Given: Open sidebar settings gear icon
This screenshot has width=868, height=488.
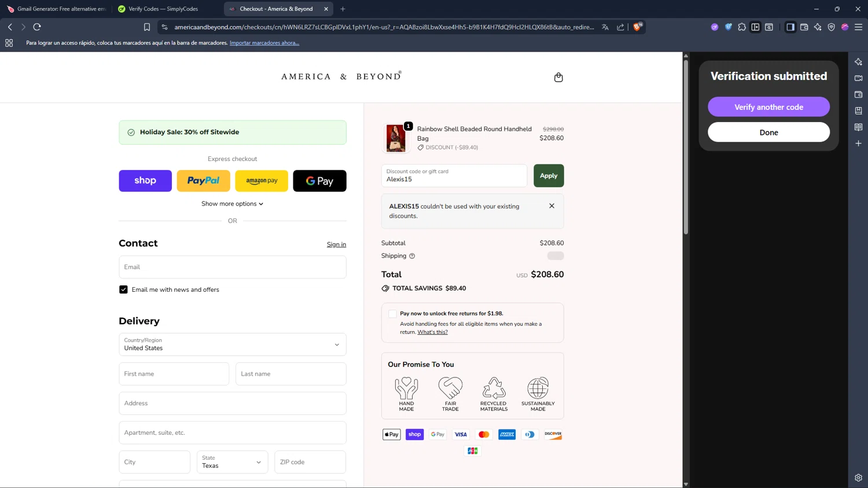Looking at the screenshot, I should (x=858, y=478).
